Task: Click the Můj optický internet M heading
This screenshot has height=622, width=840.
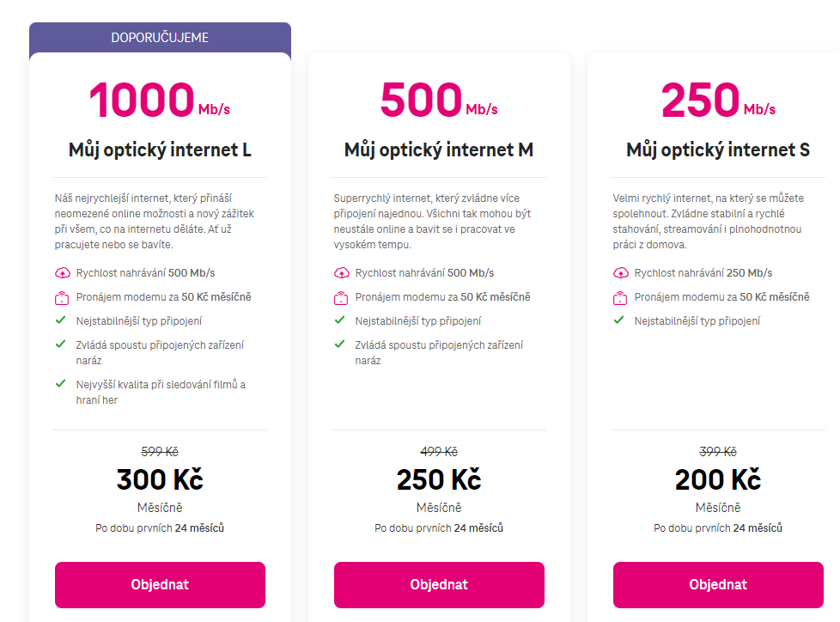Action: pyautogui.click(x=439, y=150)
